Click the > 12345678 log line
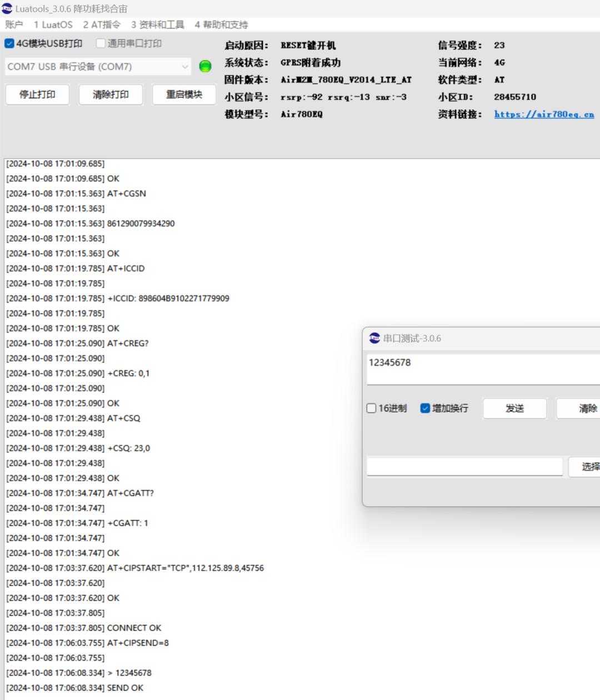 [x=79, y=673]
